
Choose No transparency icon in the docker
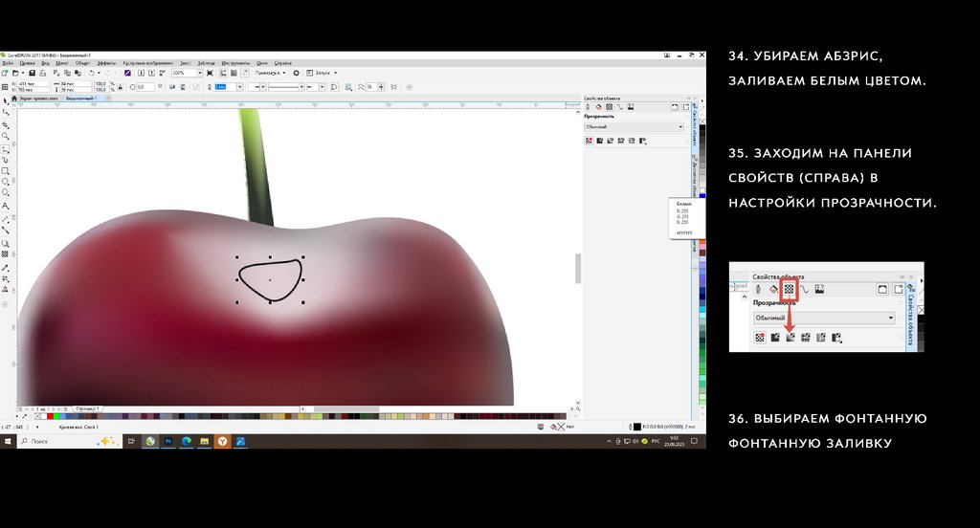click(x=589, y=141)
